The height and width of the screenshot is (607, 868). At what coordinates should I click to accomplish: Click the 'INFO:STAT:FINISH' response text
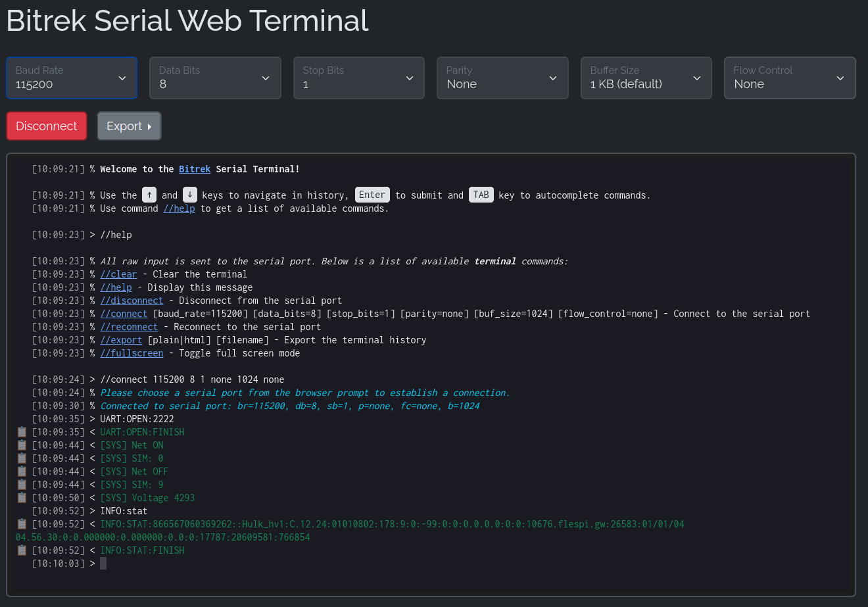pos(142,550)
